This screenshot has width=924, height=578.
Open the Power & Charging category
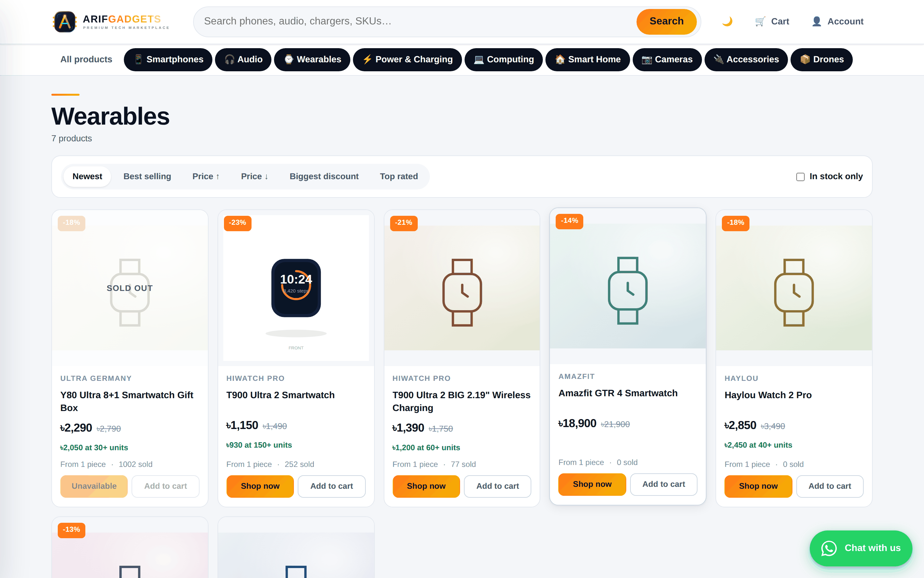(x=407, y=60)
